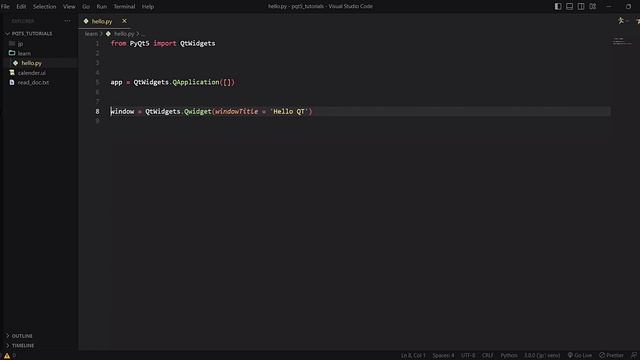Click the Ln 8, Col 1 status entry

413,356
